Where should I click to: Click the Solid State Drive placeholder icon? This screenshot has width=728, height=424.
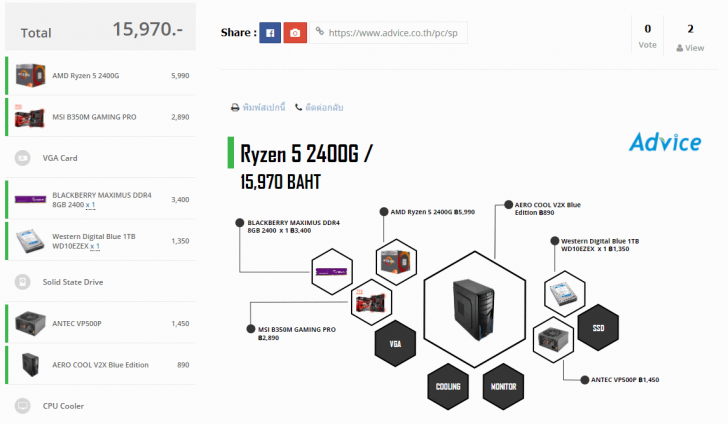click(22, 282)
